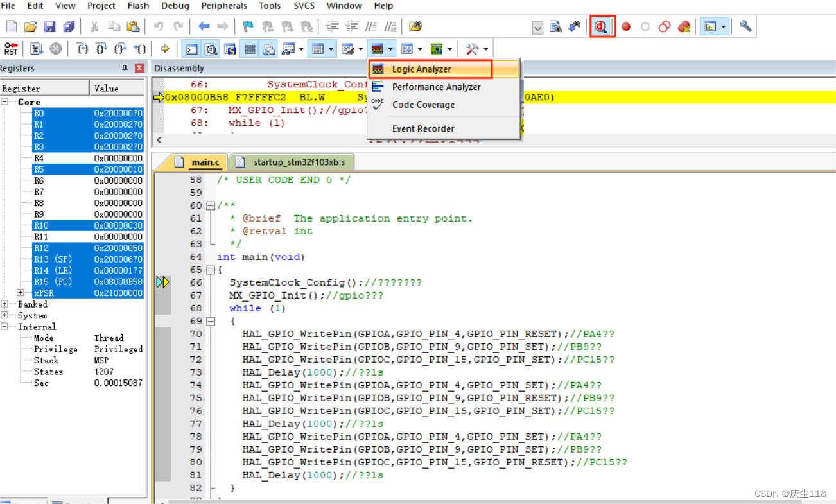836x504 pixels.
Task: Open Trace windows dropdown arrow
Action: coord(420,49)
